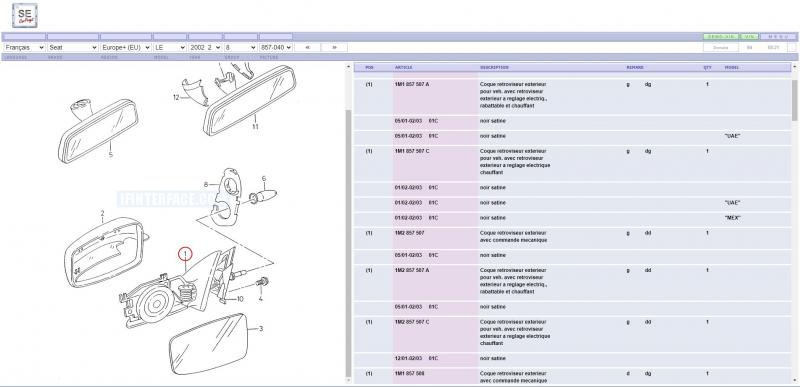Screen dimensions: 800x387
Task: Select callout number 1 circled in diagram
Action: coord(185,254)
